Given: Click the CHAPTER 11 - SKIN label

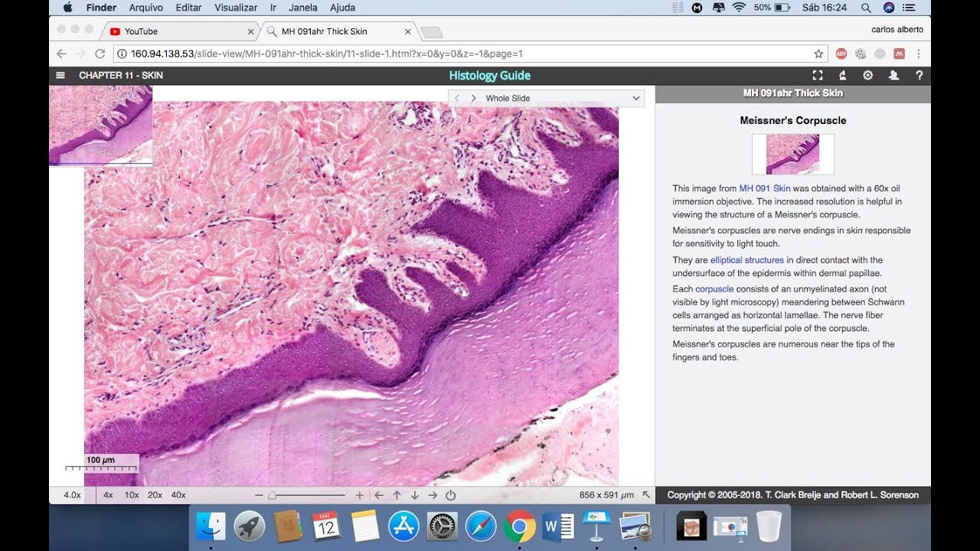Looking at the screenshot, I should [x=121, y=75].
